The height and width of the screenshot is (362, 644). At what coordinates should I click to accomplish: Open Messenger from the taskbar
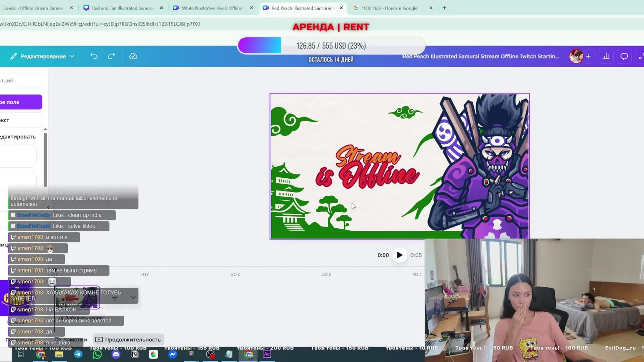click(x=173, y=354)
